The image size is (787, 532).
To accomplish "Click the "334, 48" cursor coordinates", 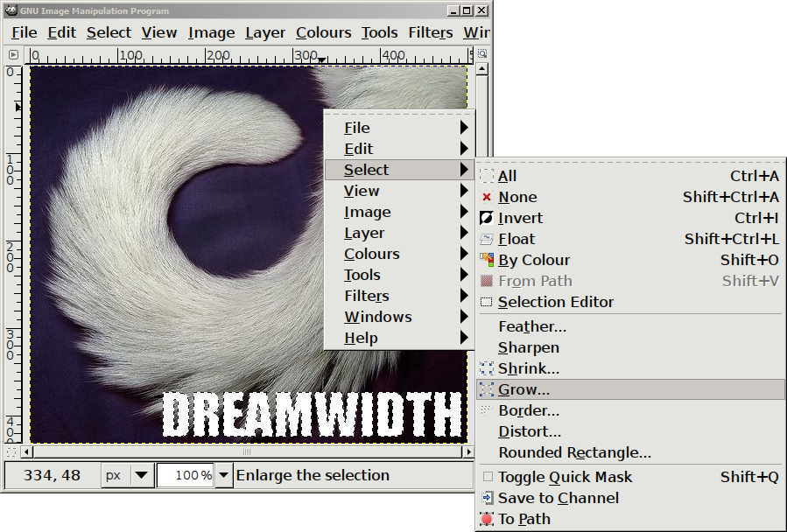I will [52, 475].
